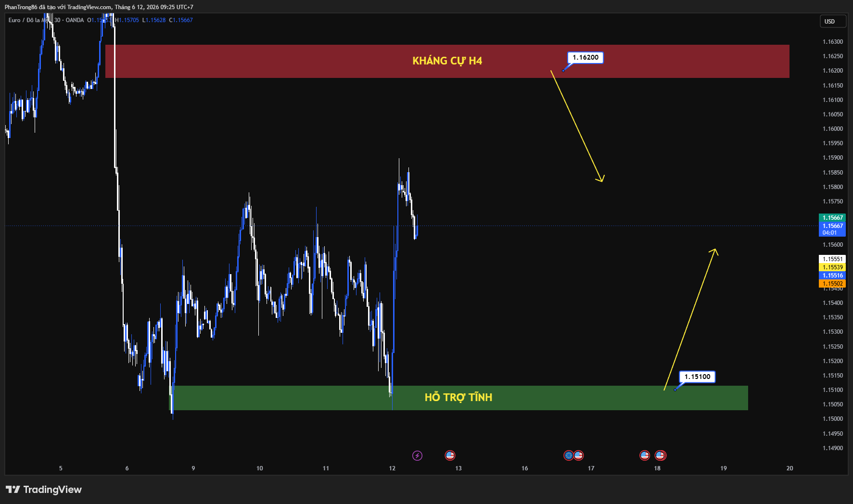
Task: Open the purple lightning event icon
Action: coord(417,455)
